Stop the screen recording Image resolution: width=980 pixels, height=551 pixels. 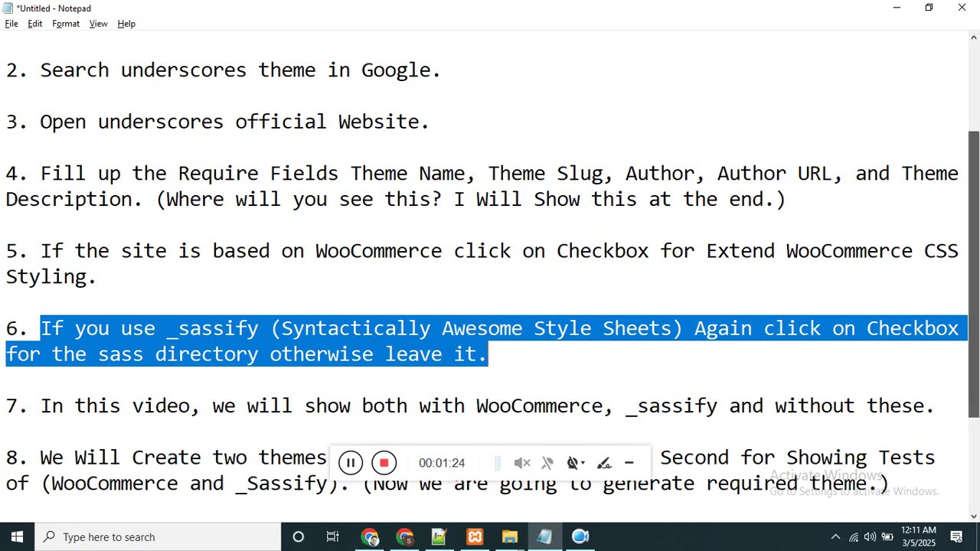[x=384, y=463]
